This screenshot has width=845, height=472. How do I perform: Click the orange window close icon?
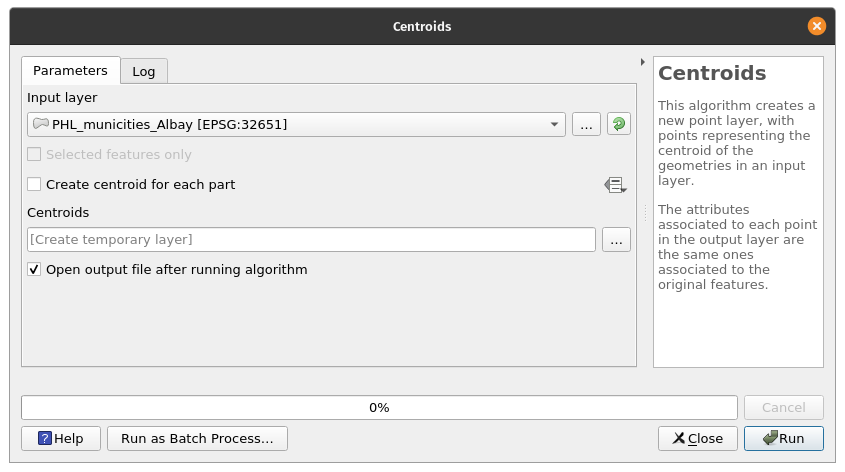click(817, 26)
